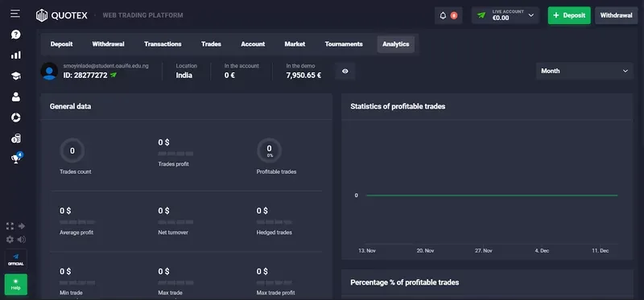The height and width of the screenshot is (300, 644).
Task: Click the 11. Dec chart axis label
Action: [601, 250]
